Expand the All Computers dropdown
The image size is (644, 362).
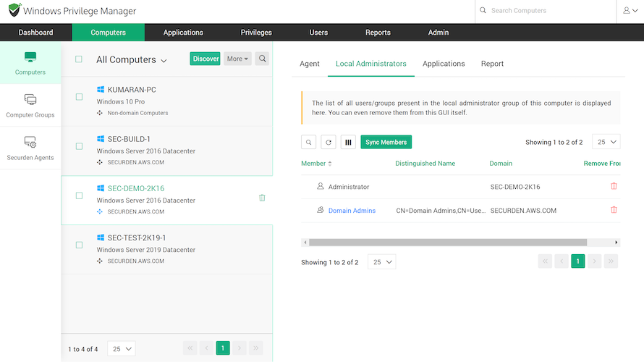[132, 60]
